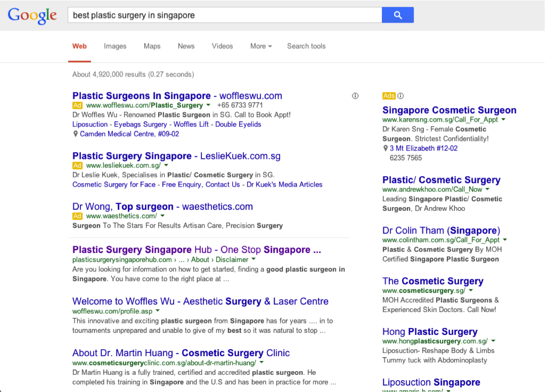Switch to the News tab
The image size is (545, 392).
[x=186, y=46]
